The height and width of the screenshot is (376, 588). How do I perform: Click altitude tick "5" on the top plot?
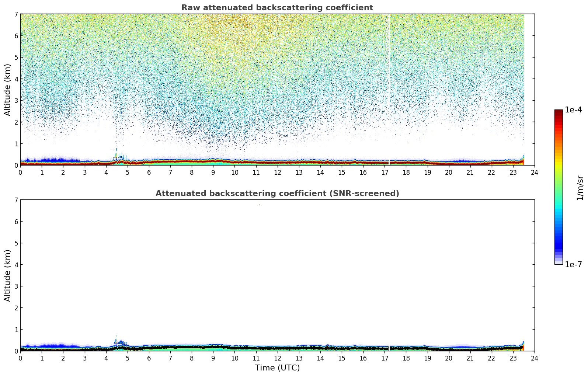16,57
